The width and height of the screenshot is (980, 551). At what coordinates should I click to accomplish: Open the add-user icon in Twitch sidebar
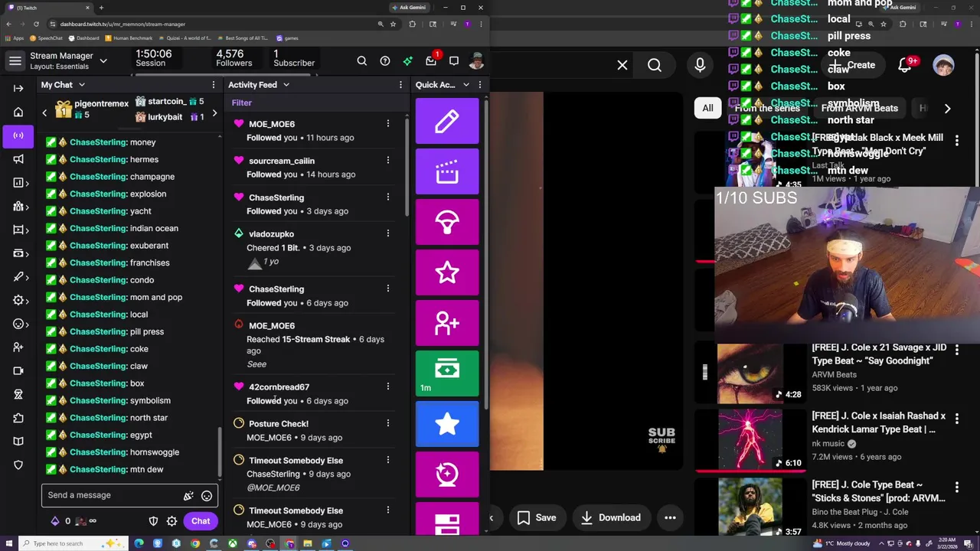pos(18,347)
